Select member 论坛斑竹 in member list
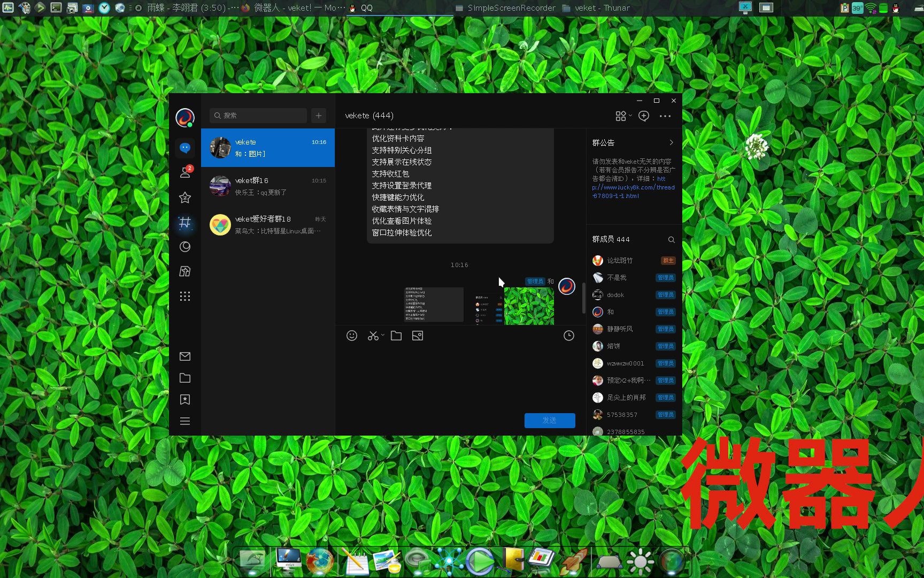The width and height of the screenshot is (924, 578). click(634, 261)
